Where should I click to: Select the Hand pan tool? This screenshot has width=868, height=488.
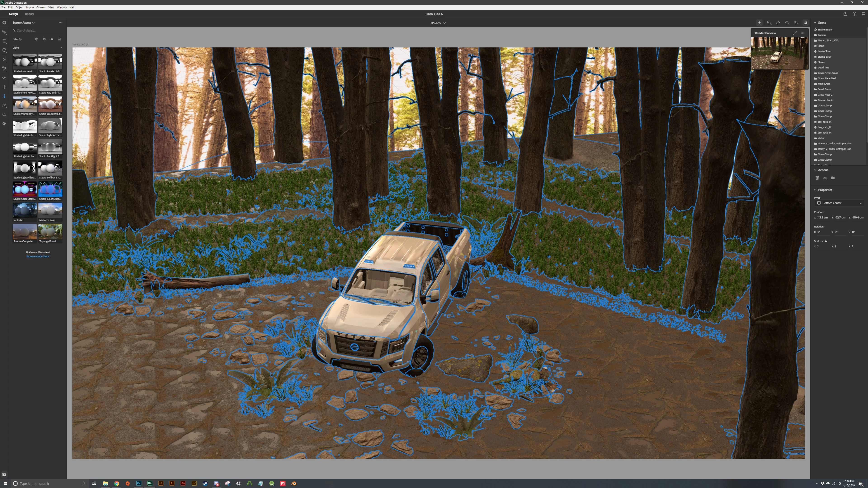4,124
